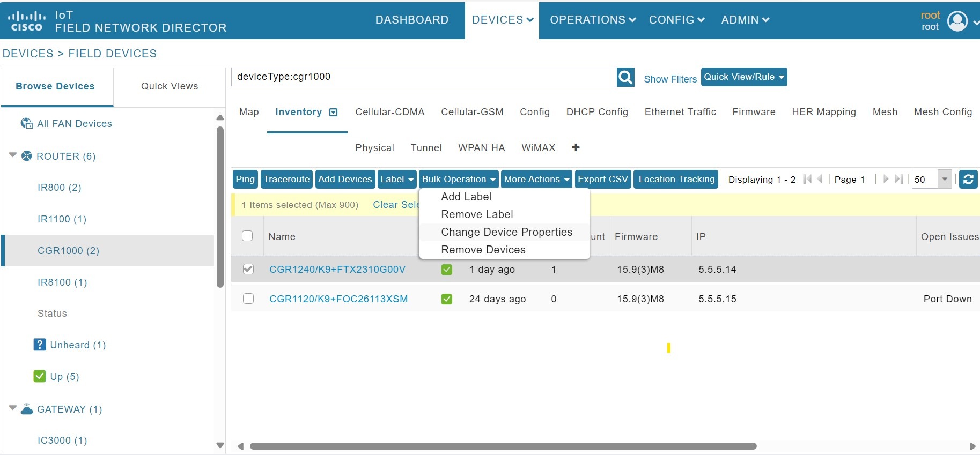980x455 pixels.
Task: Open the CONFIG menu dropdown
Action: coord(676,20)
